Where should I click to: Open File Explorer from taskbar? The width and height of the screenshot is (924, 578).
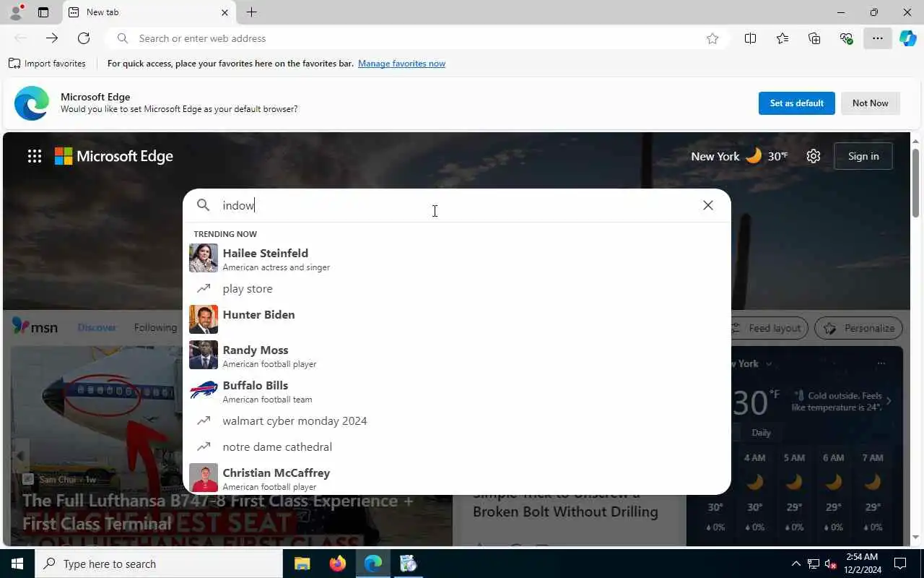click(302, 564)
